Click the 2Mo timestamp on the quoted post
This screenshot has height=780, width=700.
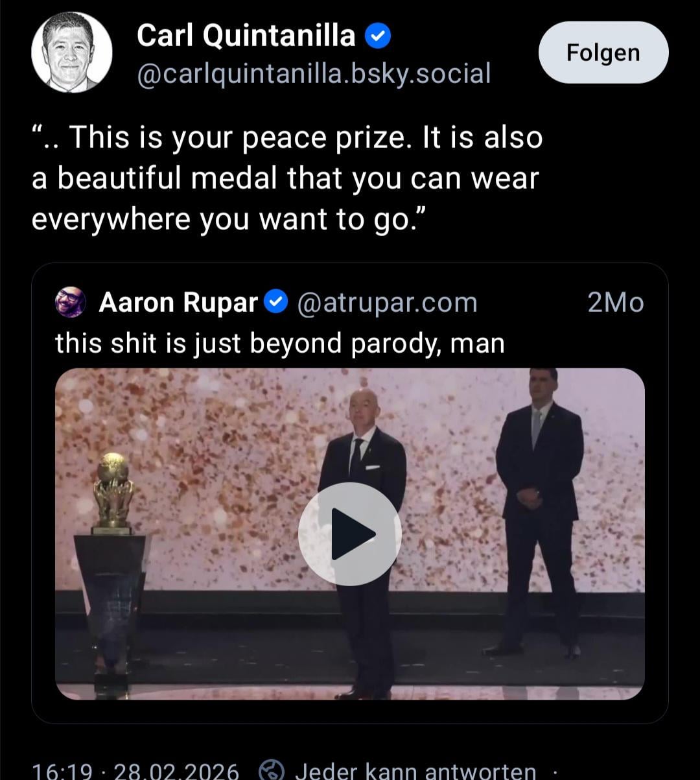click(x=615, y=303)
